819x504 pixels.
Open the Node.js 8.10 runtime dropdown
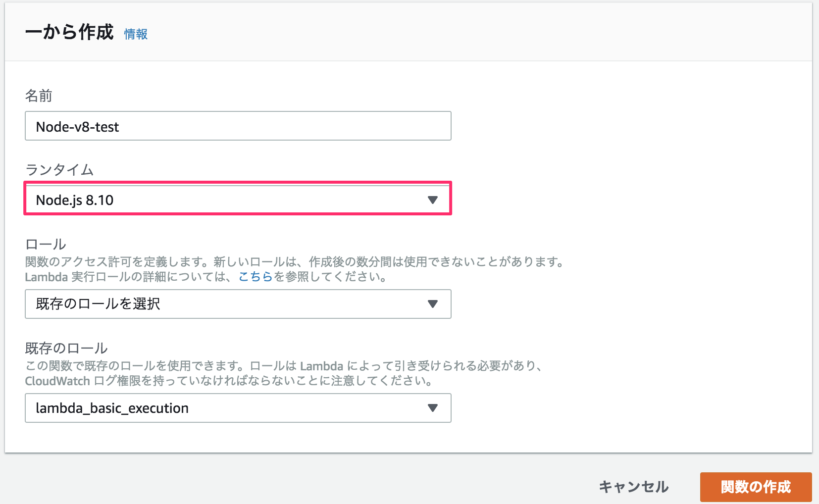click(x=238, y=199)
